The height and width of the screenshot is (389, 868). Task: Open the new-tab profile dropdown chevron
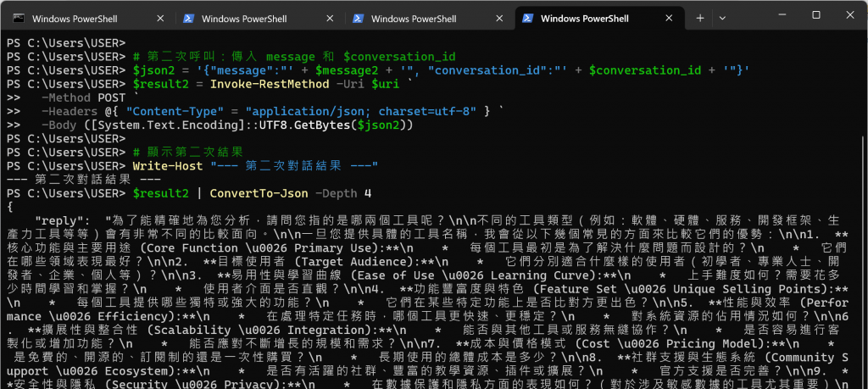tap(722, 19)
